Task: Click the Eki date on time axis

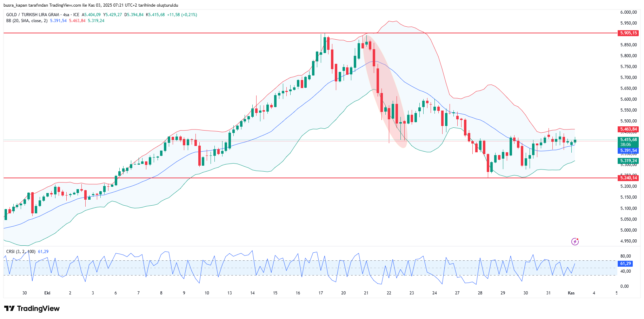Action: click(47, 293)
